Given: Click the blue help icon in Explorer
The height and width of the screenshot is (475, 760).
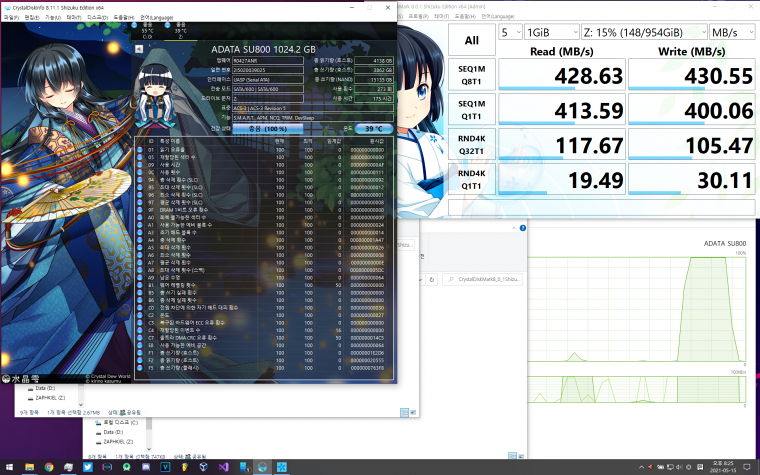Looking at the screenshot, I should coord(522,228).
